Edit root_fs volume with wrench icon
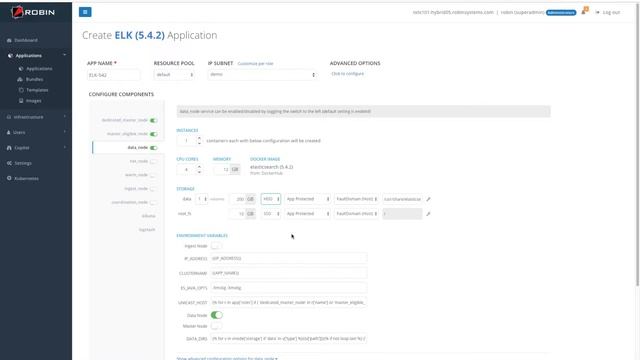Image resolution: width=640 pixels, height=360 pixels. (428, 214)
